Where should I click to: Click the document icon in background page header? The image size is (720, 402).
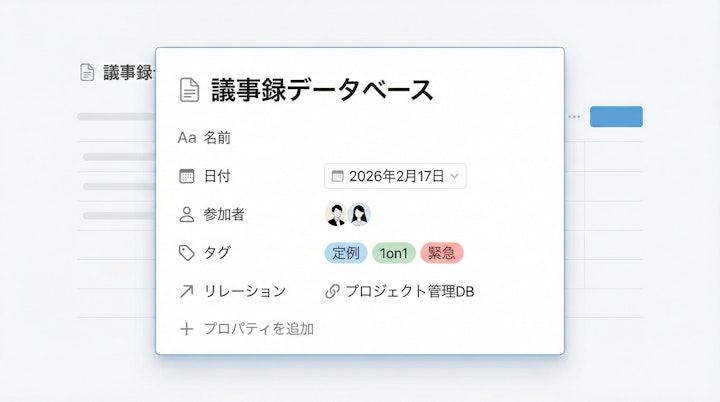87,73
